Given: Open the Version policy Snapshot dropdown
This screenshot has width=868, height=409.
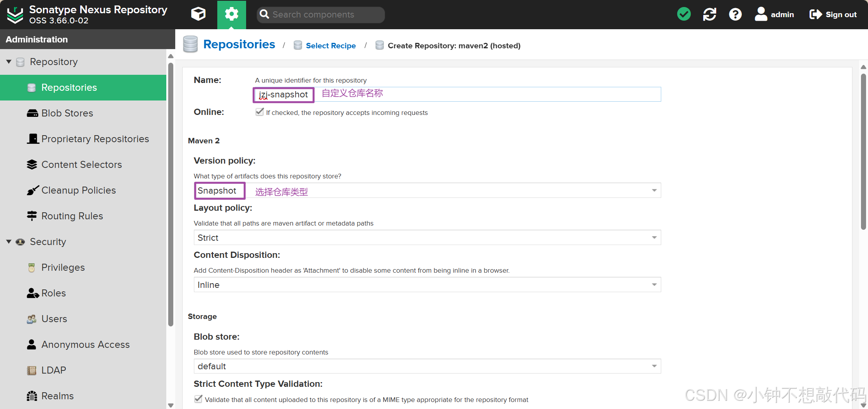Looking at the screenshot, I should click(x=427, y=190).
